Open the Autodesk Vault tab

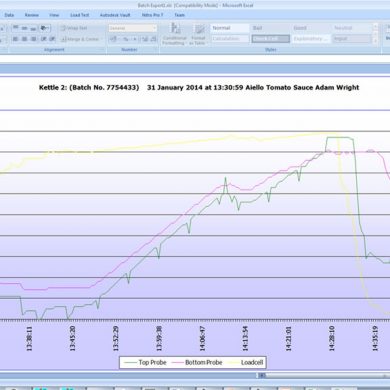coord(115,15)
